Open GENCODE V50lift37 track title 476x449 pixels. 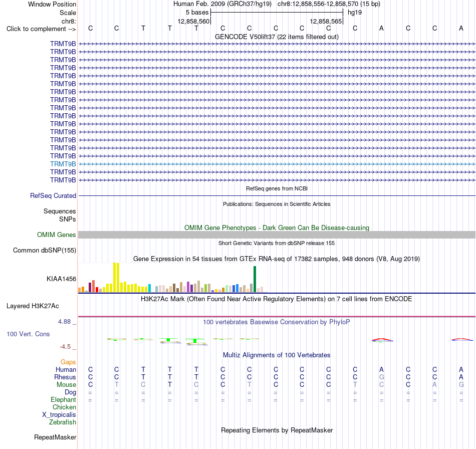[277, 37]
